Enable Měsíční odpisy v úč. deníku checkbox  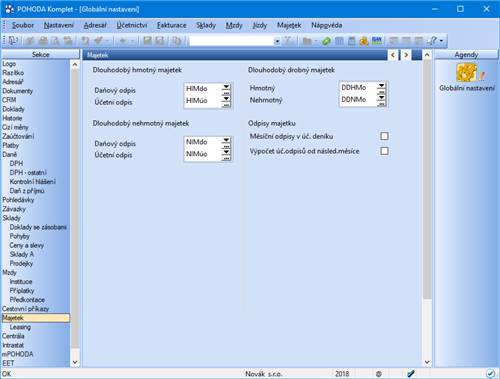(x=384, y=136)
